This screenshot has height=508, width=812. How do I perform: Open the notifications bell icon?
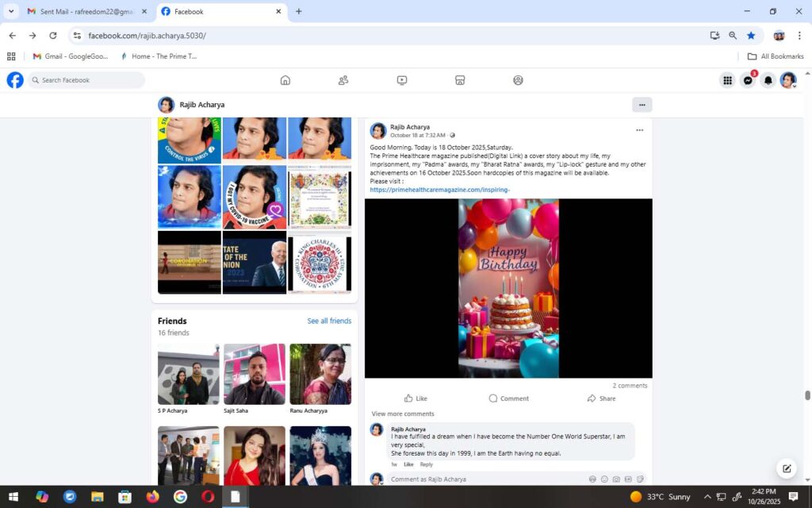click(768, 80)
